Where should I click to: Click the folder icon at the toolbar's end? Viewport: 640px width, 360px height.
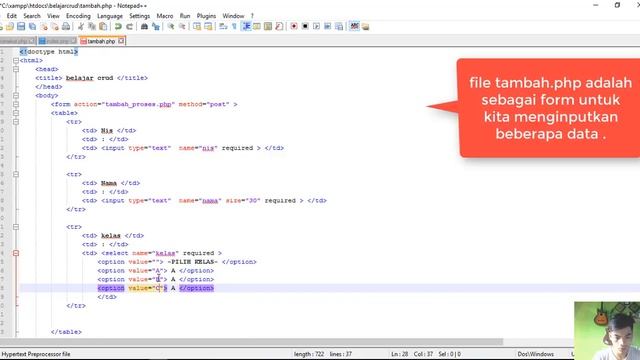pyautogui.click(x=365, y=27)
